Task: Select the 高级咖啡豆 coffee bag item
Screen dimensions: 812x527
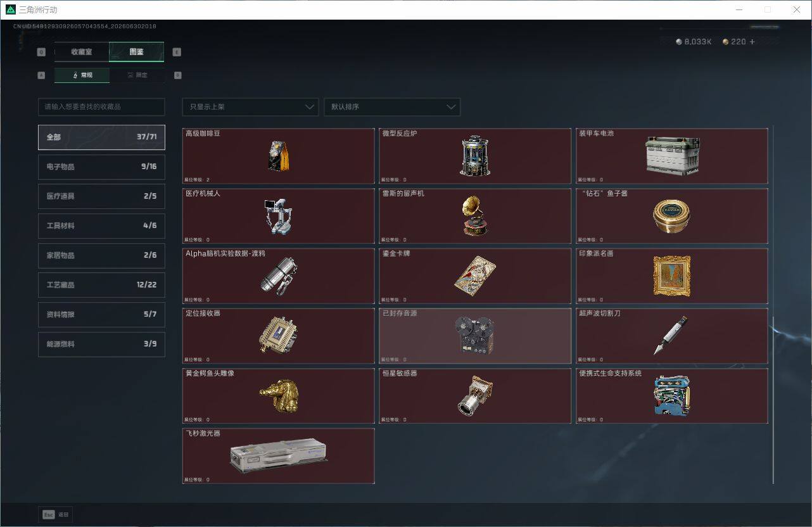Action: pos(278,156)
